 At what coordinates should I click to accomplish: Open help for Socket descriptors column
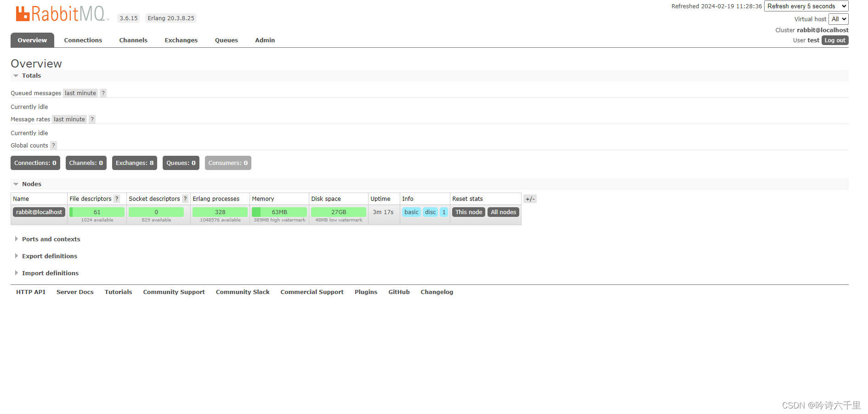(x=185, y=198)
